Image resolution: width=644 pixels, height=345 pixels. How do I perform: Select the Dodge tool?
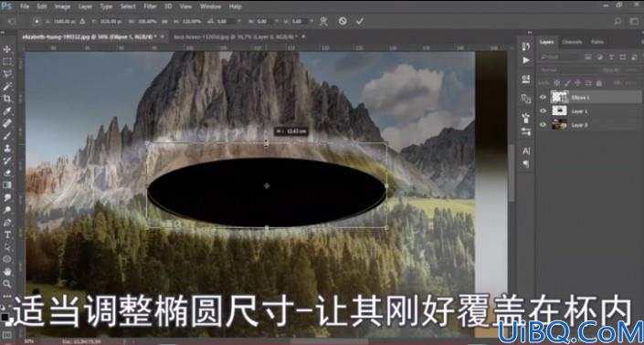(7, 210)
